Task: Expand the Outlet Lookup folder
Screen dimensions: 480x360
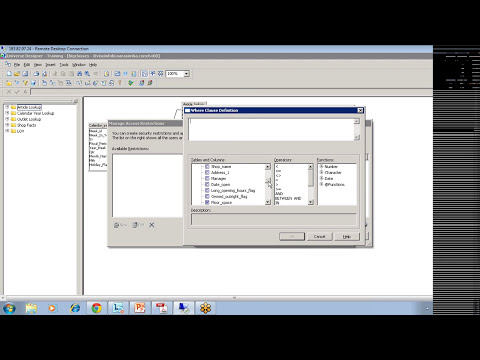Action: click(7, 119)
